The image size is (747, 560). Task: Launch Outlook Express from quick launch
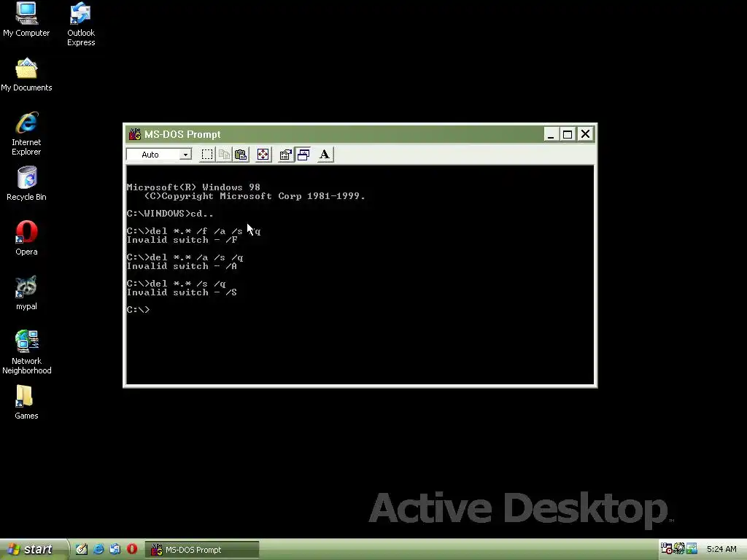tap(115, 549)
